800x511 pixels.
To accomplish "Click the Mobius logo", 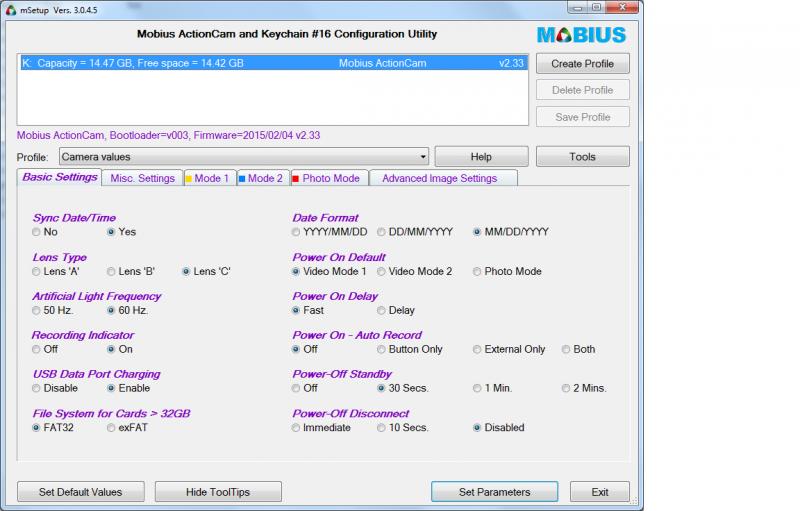I will [x=581, y=35].
